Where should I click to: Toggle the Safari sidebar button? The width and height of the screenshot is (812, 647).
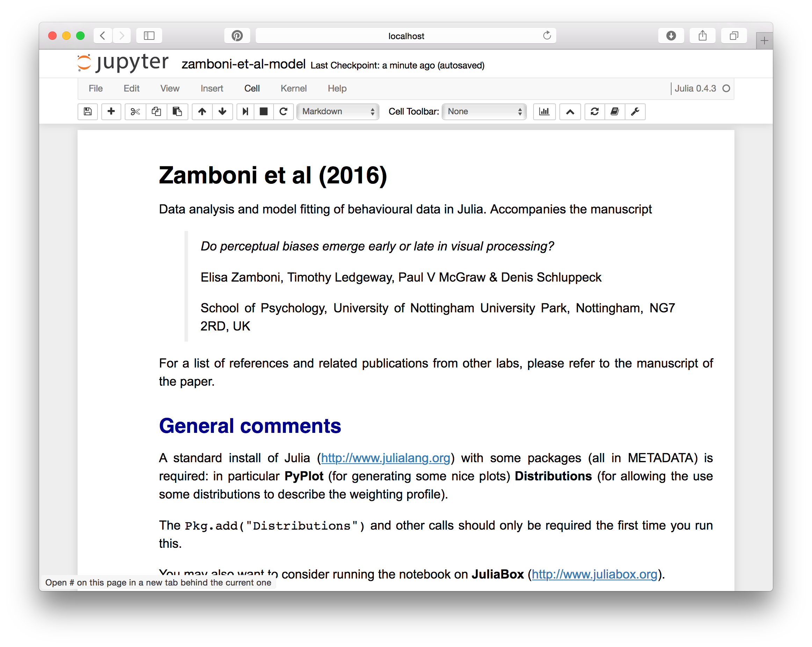coord(149,36)
